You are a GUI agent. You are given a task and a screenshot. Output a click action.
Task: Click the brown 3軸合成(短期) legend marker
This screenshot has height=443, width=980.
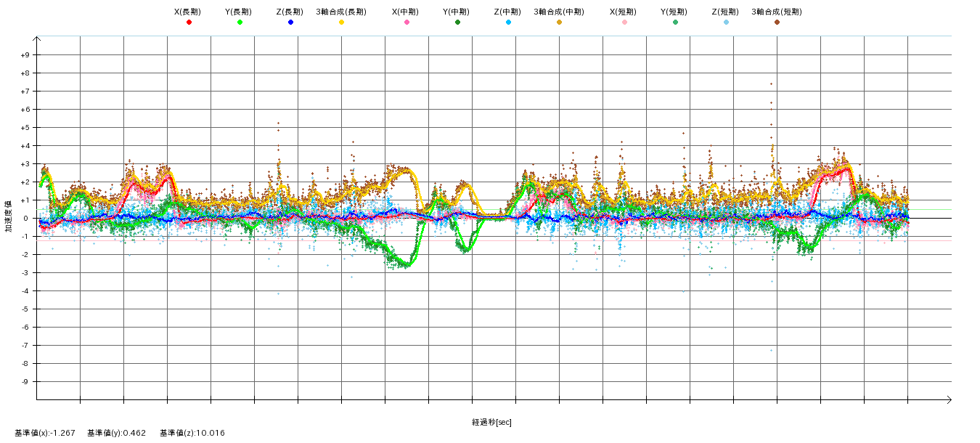pyautogui.click(x=777, y=23)
